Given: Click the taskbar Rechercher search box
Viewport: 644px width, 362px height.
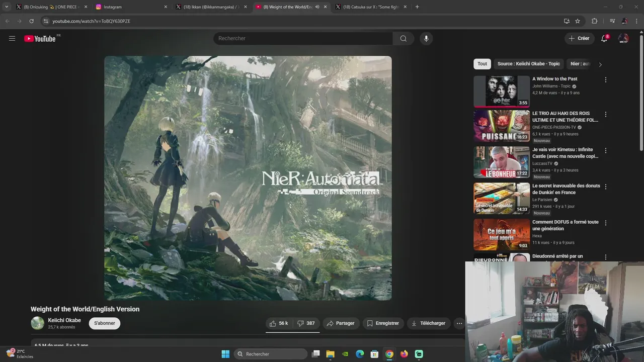Looking at the screenshot, I should 271,354.
